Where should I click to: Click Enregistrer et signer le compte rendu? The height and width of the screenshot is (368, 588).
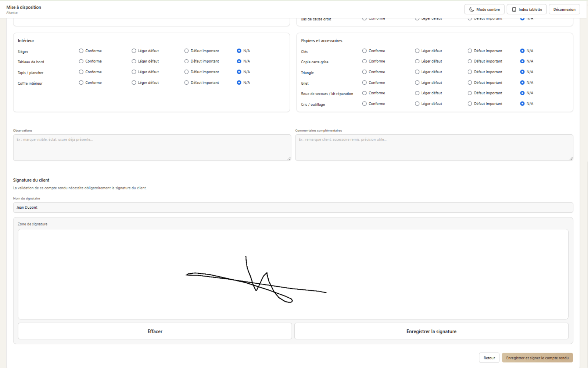[x=537, y=358]
